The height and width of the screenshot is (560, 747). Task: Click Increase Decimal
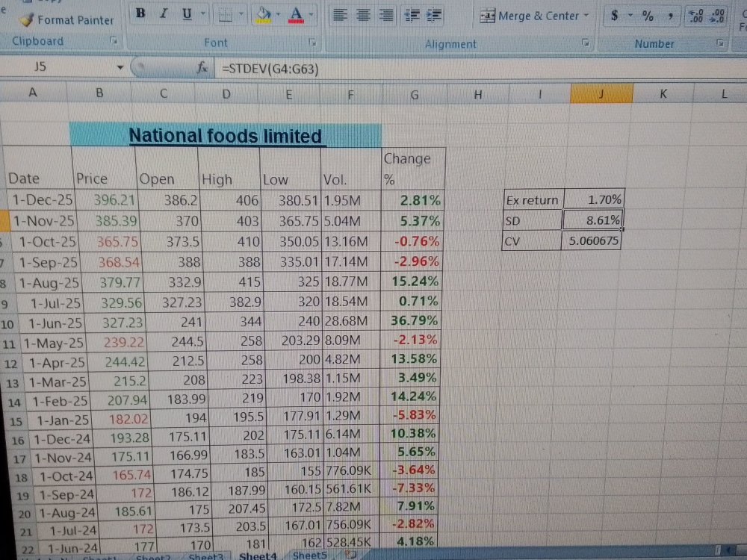696,16
